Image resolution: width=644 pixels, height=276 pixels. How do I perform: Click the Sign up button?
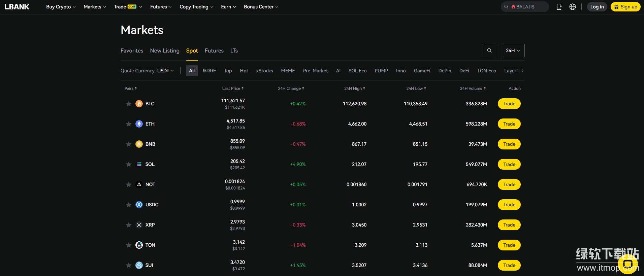click(625, 7)
